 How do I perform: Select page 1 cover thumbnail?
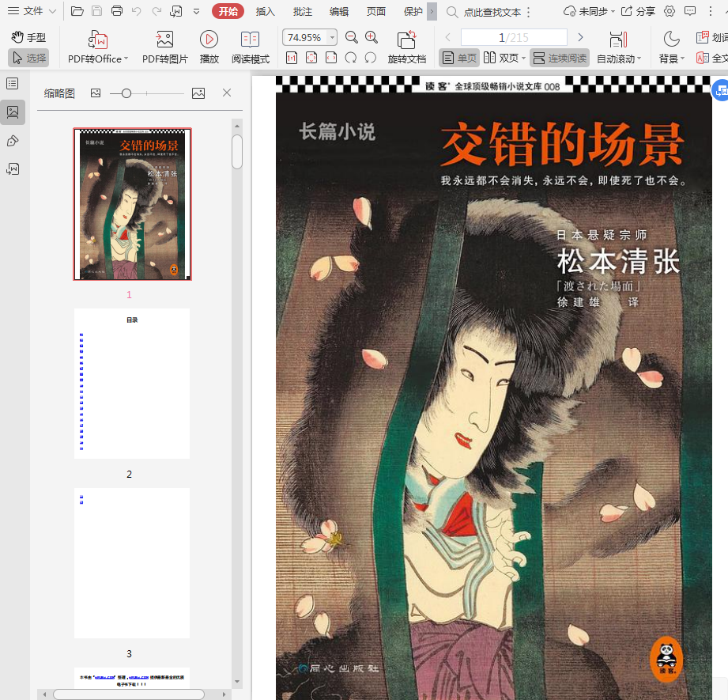pos(132,204)
